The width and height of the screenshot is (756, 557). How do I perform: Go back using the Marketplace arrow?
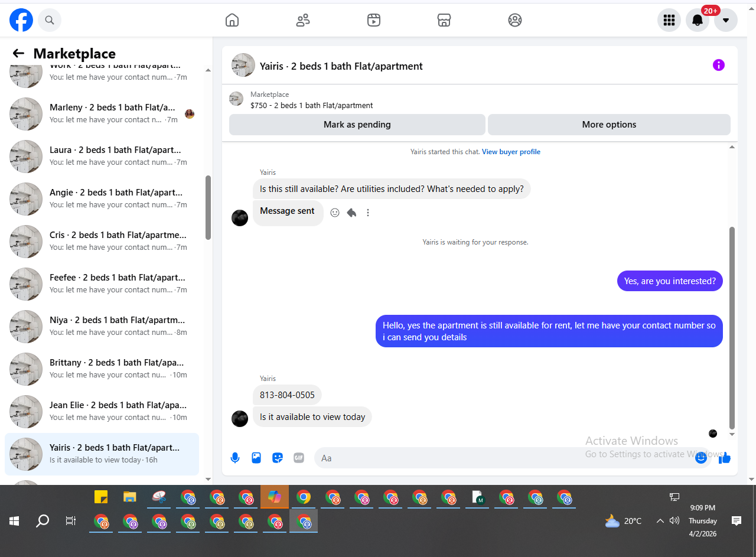tap(18, 53)
